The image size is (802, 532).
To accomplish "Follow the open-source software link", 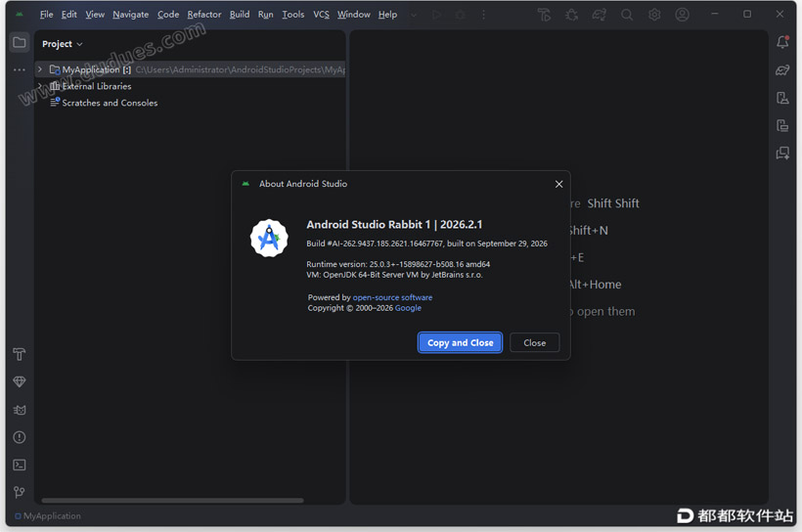I will point(392,297).
